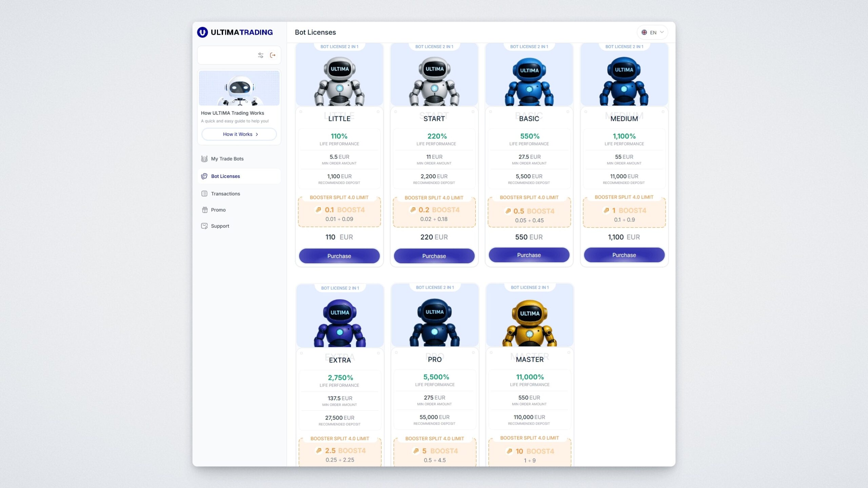The image size is (868, 488).
Task: Click BOOST4 coin icon on EXTRA card
Action: [x=318, y=450]
